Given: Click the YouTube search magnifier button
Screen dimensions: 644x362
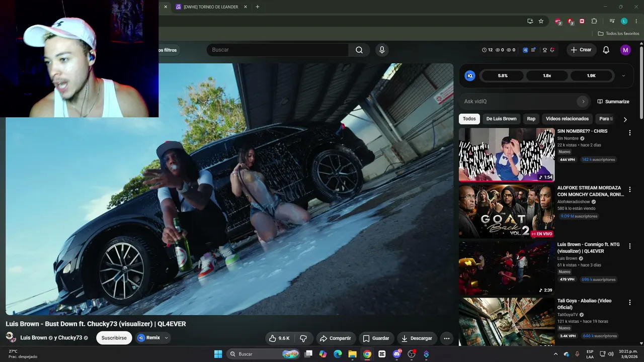Looking at the screenshot, I should point(359,50).
